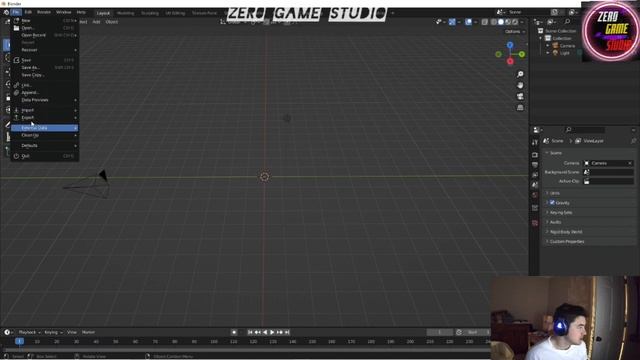Viewport: 640px width, 360px height.
Task: Select Light in the outliner
Action: tap(564, 53)
